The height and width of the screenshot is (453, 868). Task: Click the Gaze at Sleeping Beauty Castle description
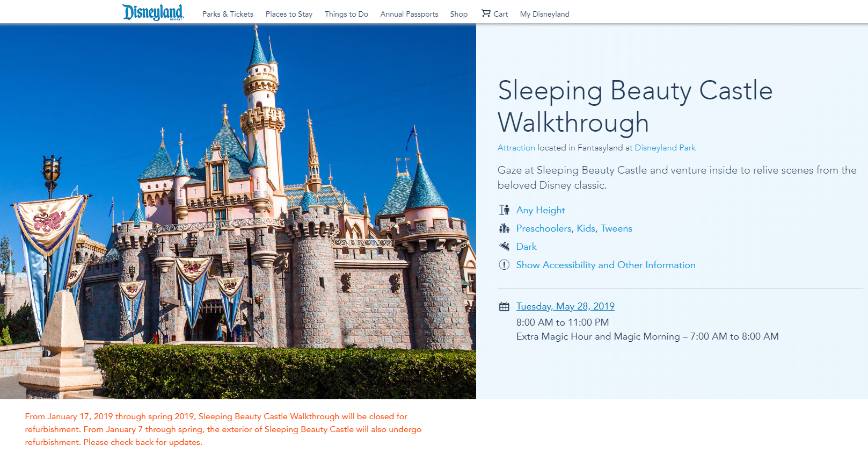coord(677,177)
